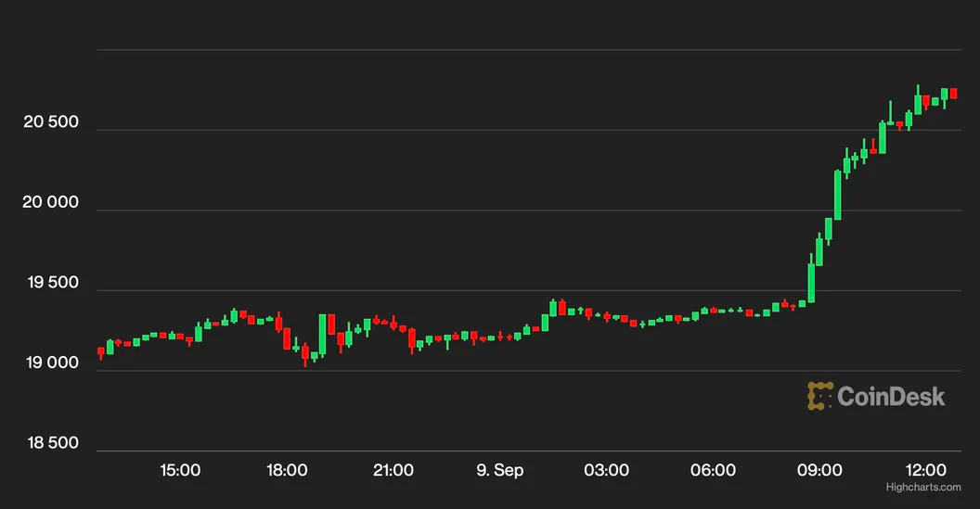The image size is (980, 509).
Task: Click the green candle directly above 09:00 label
Action: 819,250
